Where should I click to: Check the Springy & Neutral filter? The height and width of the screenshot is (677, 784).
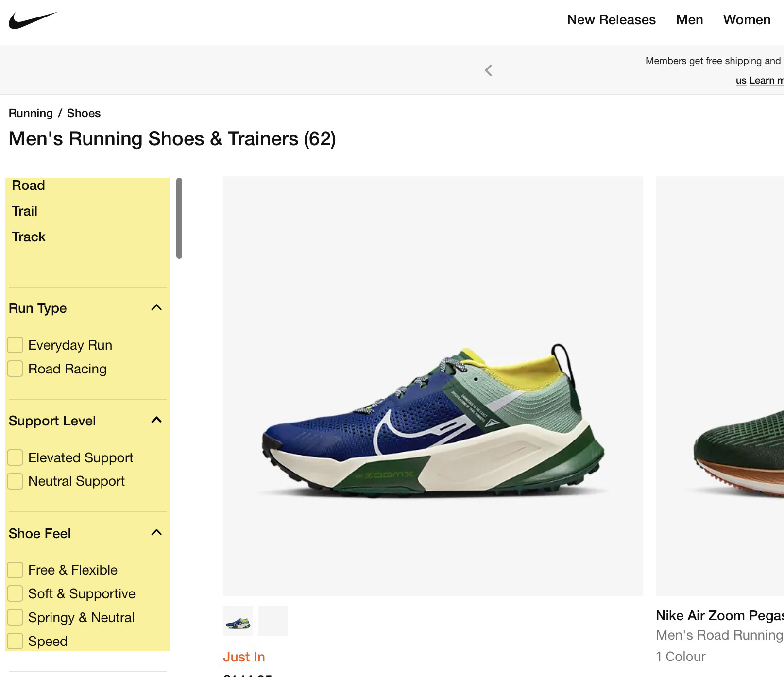(15, 617)
